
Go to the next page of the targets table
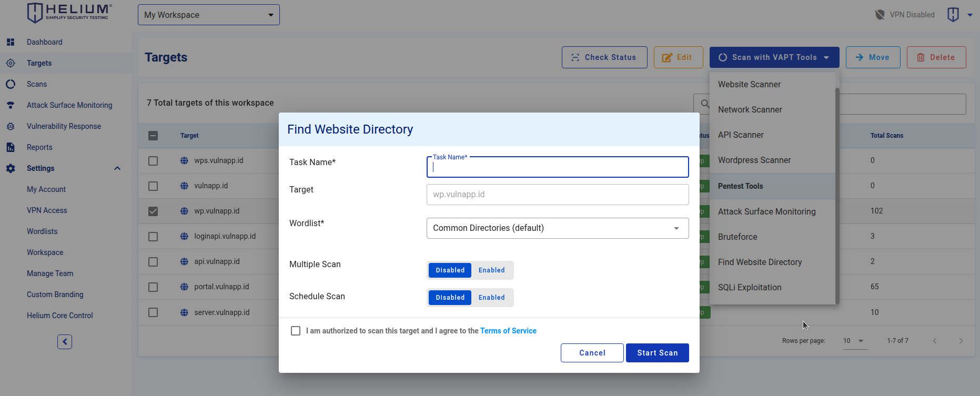point(961,341)
